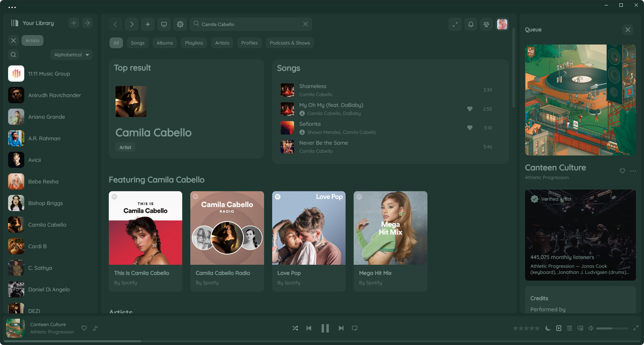
Task: Mute with the volume speaker icon
Action: click(x=591, y=328)
